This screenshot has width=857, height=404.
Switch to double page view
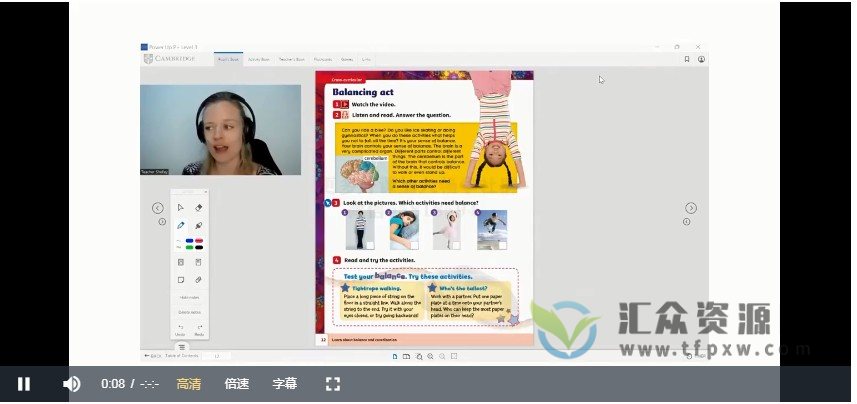pyautogui.click(x=407, y=356)
